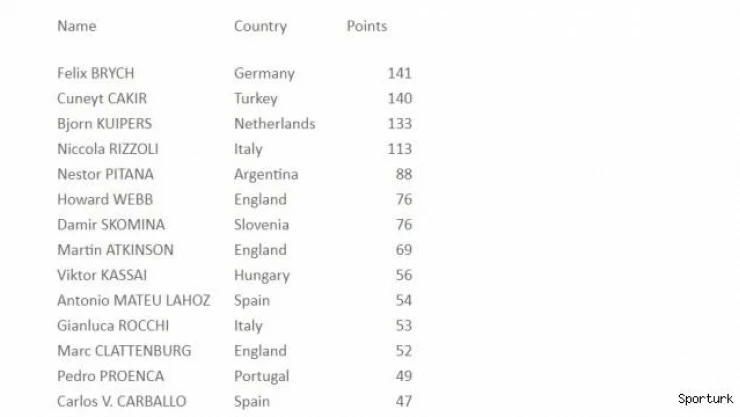Select Niccola RIZZOLI's name
Screen dimensions: 740x417
point(108,149)
